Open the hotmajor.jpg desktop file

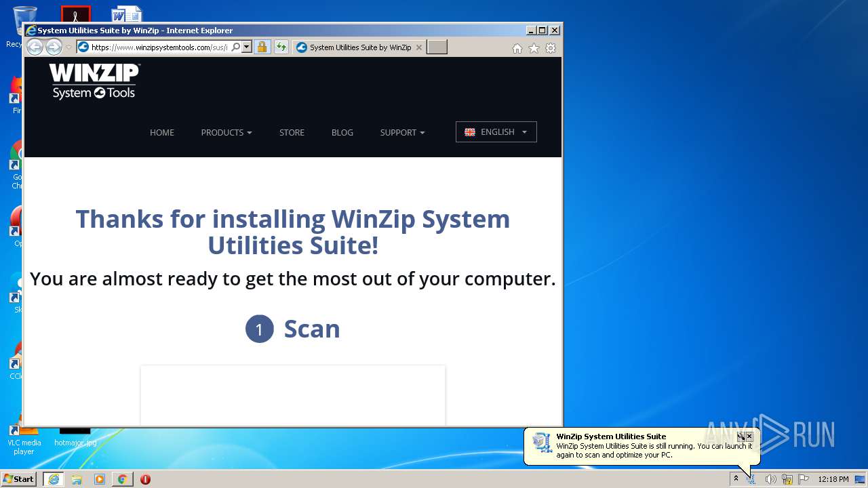(75, 436)
